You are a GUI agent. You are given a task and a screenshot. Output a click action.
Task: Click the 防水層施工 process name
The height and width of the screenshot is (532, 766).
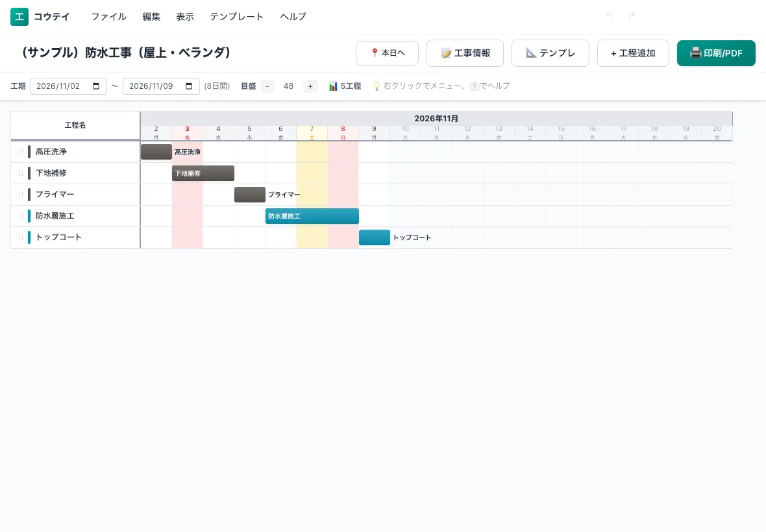(55, 216)
